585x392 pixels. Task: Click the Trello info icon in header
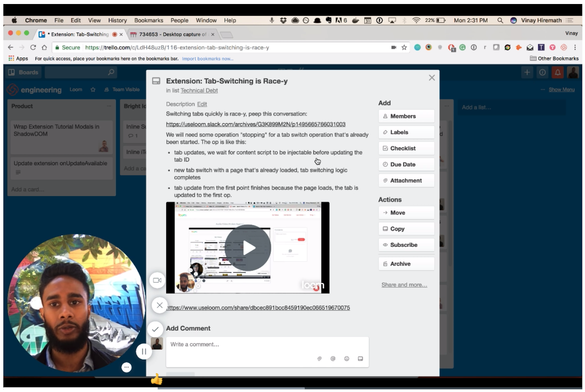tap(542, 72)
